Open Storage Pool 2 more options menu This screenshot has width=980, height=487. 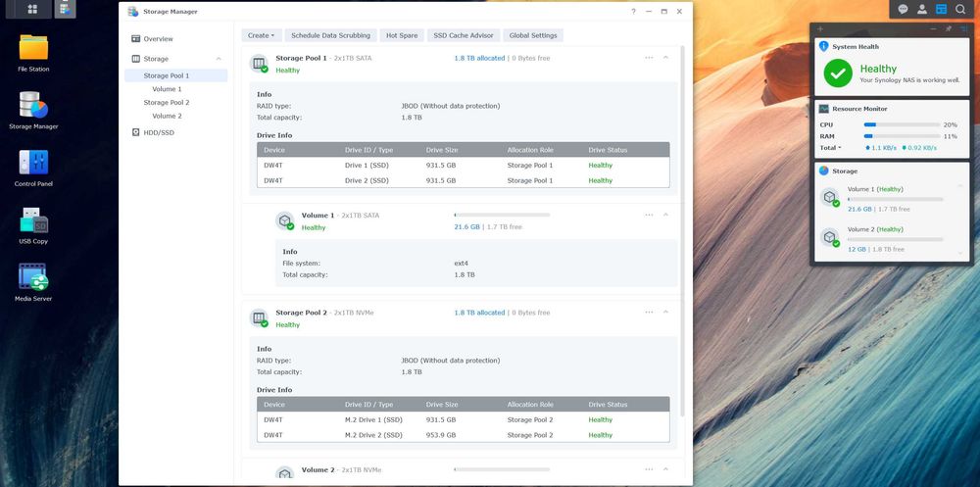point(649,312)
